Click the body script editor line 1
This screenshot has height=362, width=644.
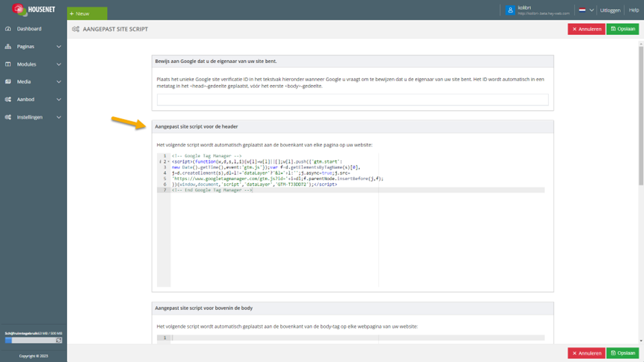358,338
